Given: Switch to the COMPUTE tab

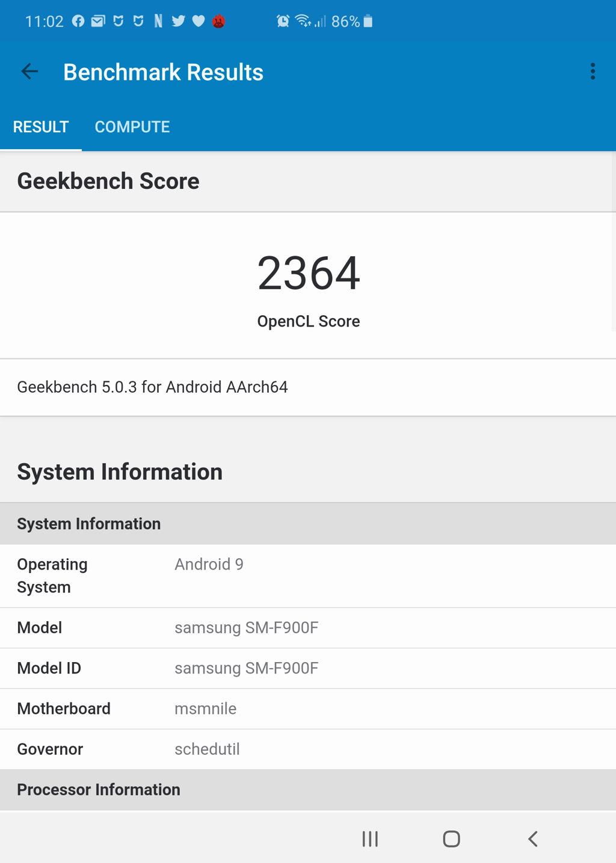Looking at the screenshot, I should [132, 127].
